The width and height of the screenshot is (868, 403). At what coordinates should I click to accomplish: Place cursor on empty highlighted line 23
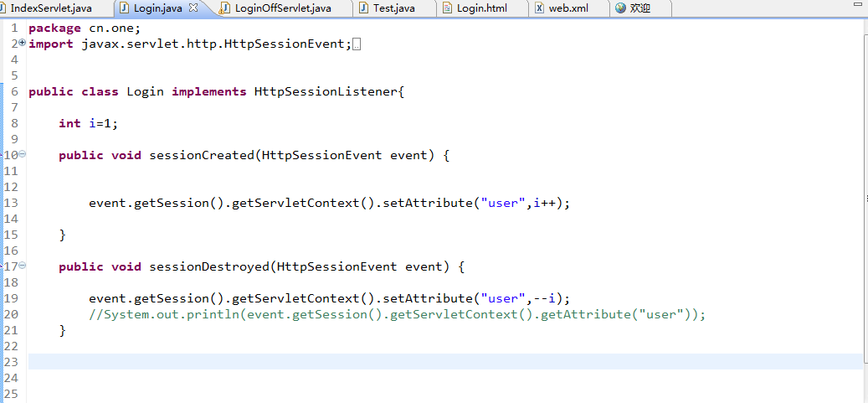pos(445,361)
